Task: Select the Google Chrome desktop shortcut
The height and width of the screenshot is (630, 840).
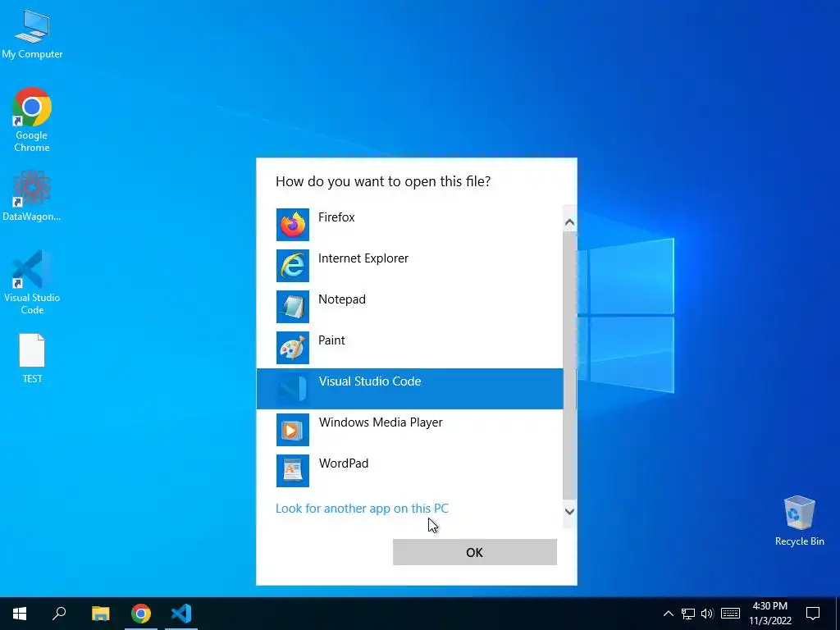Action: [32, 120]
